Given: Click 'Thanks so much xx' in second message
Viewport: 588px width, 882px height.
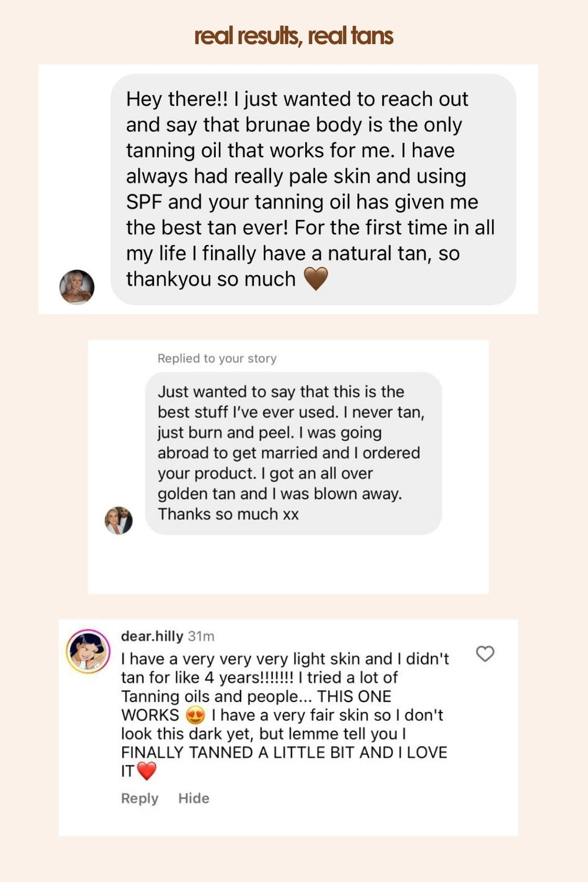Looking at the screenshot, I should coord(228,514).
